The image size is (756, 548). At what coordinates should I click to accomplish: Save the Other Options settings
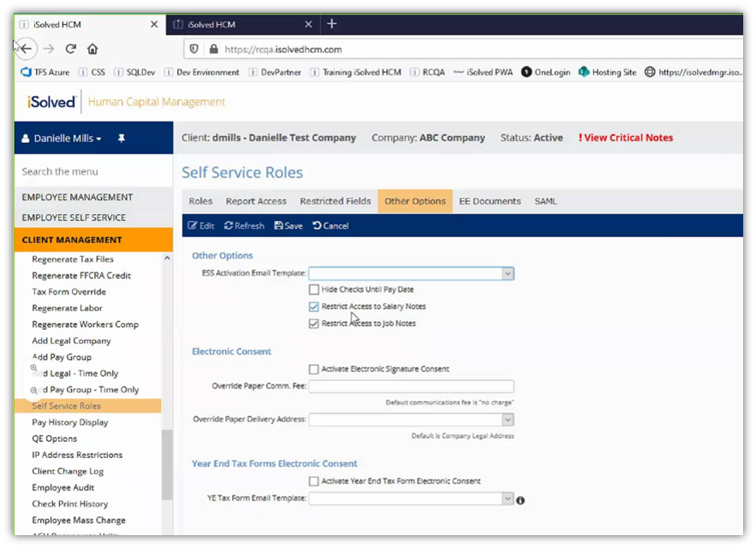289,226
